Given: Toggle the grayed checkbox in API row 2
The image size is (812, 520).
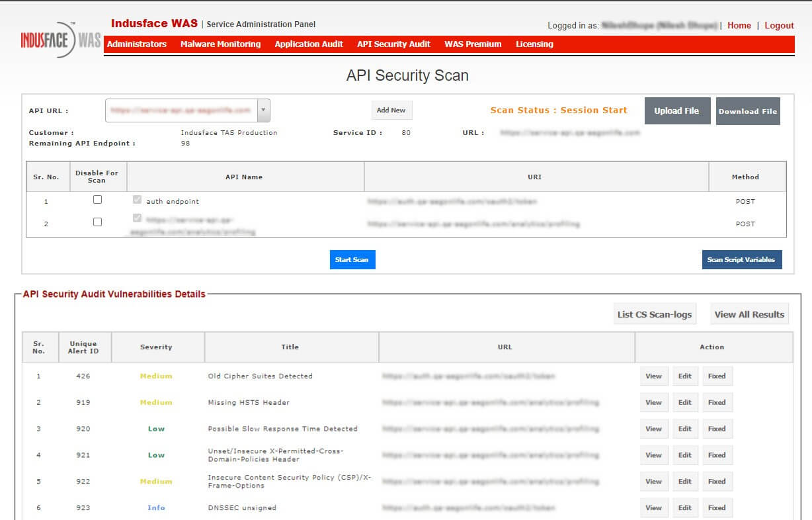Looking at the screenshot, I should pos(137,218).
